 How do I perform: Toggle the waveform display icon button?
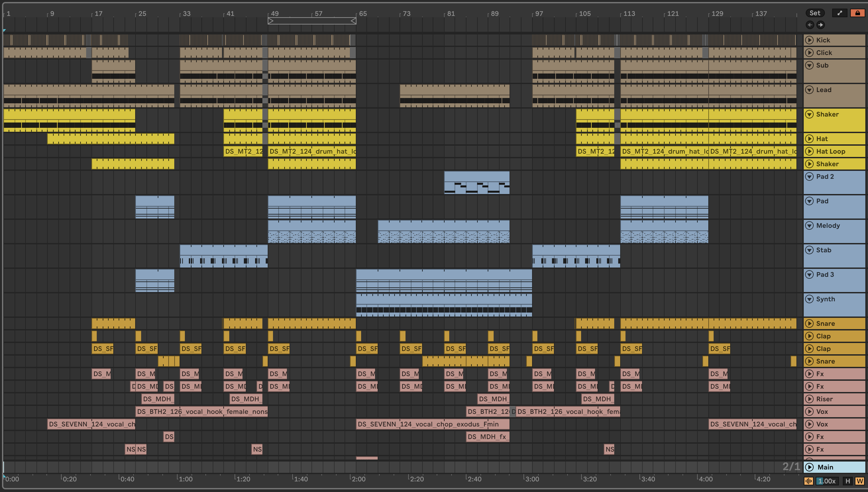(808, 481)
